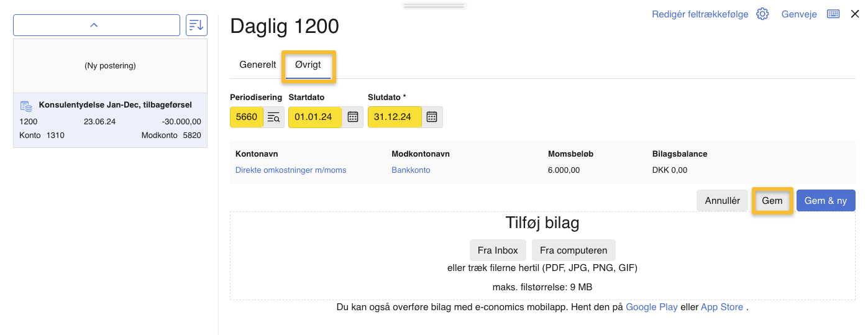Upload a voucher via Fra computeren
Screen dimensions: 868x335
coord(573,250)
